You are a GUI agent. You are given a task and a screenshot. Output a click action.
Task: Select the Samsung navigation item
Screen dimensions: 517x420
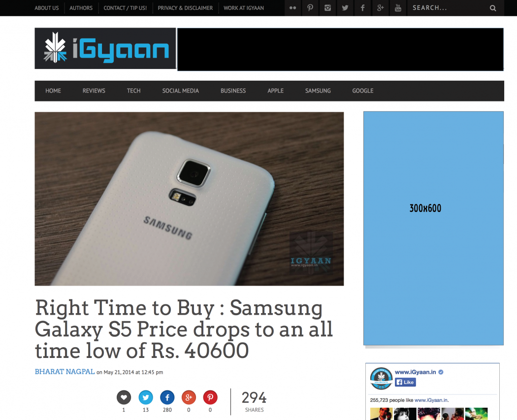point(318,91)
